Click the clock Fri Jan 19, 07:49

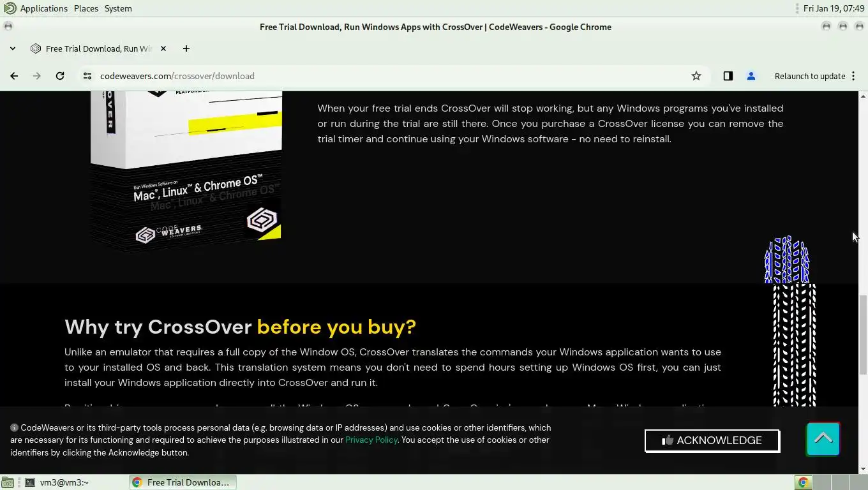click(834, 8)
